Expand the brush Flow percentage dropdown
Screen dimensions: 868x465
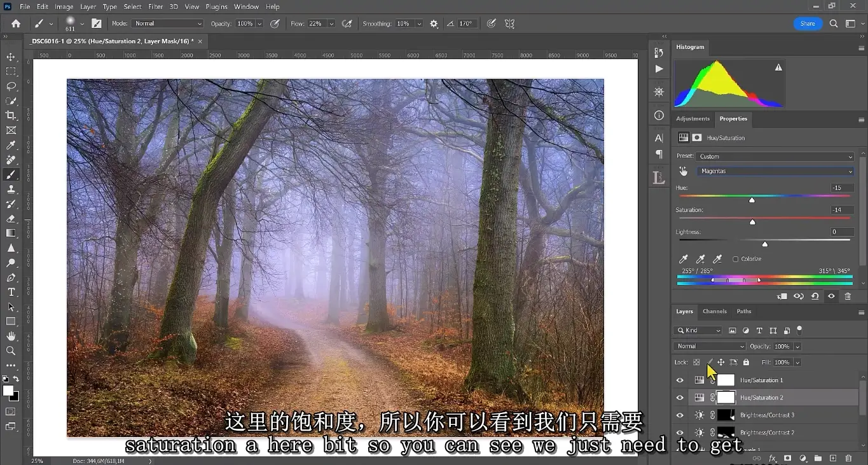331,24
